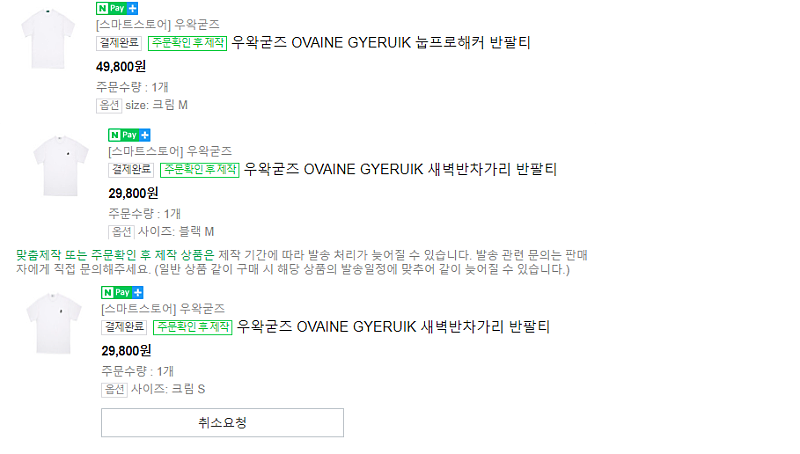The image size is (800, 454).
Task: Click the [스마트스토어] 우왁굳즈 store link of the first order
Action: [158, 24]
